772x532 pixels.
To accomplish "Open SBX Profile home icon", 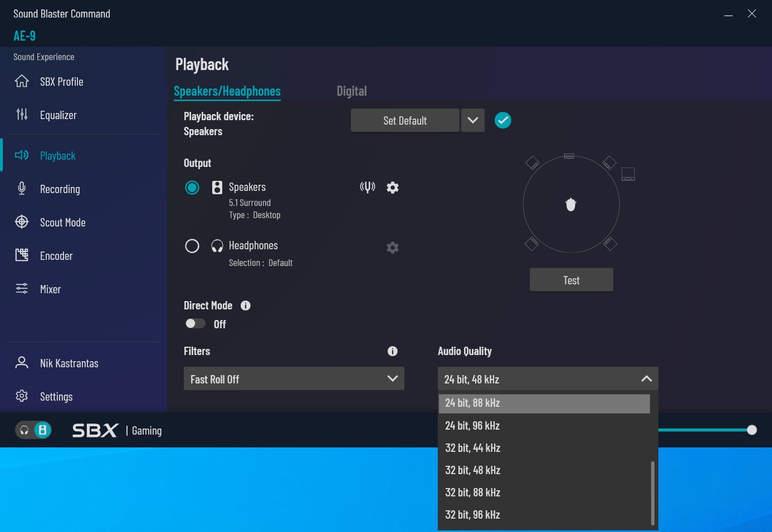I will (x=22, y=81).
